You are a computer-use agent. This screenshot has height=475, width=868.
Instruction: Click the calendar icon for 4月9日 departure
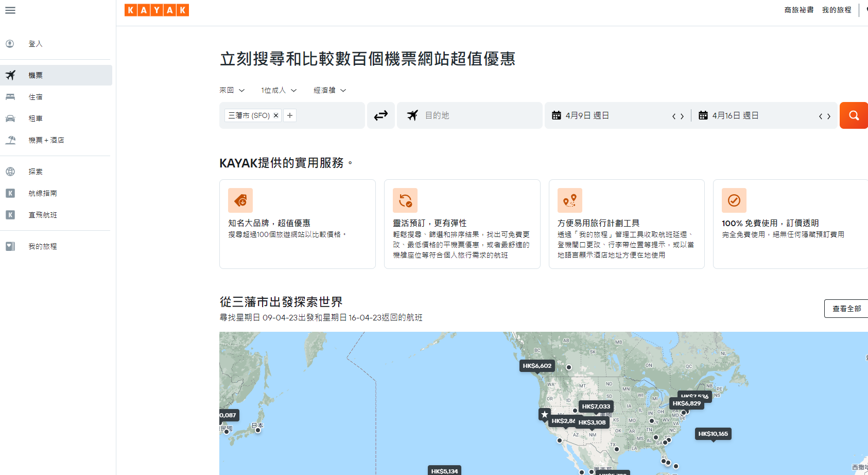557,115
